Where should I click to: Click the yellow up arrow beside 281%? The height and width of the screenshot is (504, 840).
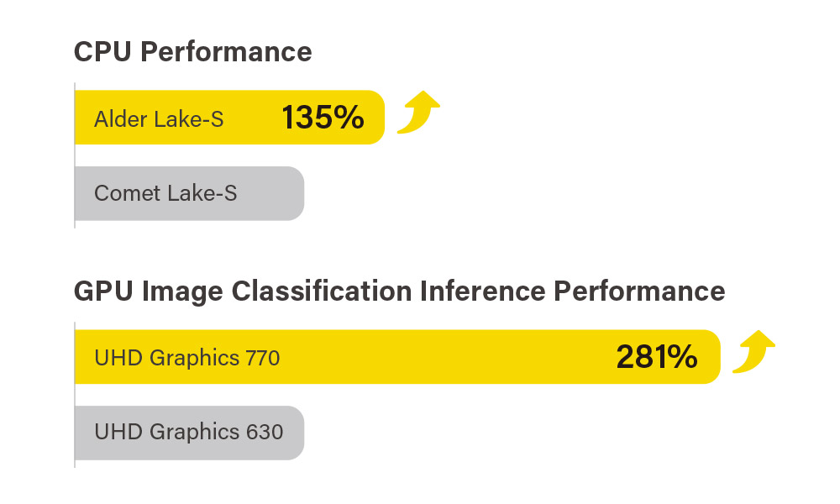coord(753,353)
